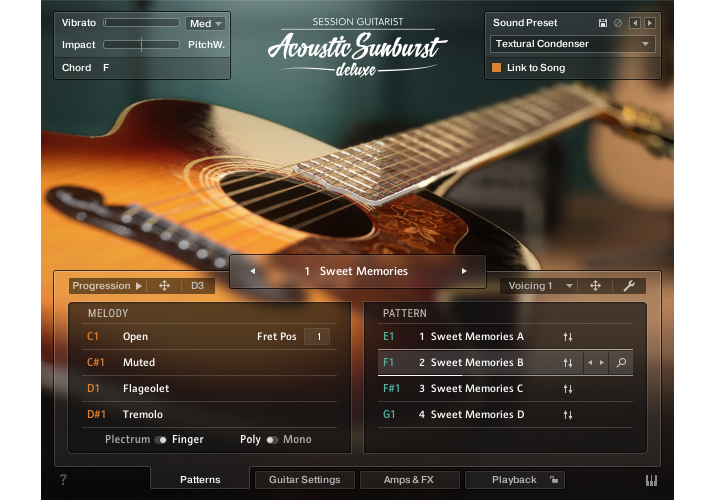This screenshot has width=715, height=500.
Task: Click the Vibrato slider
Action: tap(141, 23)
